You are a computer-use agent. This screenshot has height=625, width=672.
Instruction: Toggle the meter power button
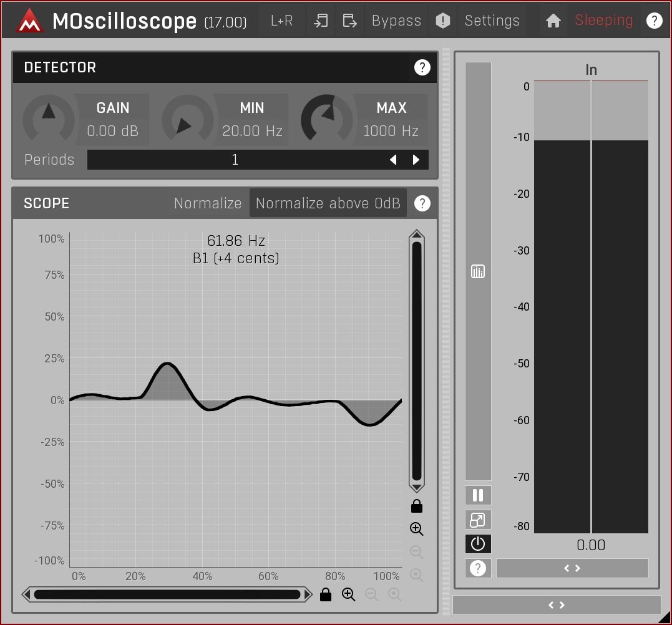pyautogui.click(x=478, y=544)
